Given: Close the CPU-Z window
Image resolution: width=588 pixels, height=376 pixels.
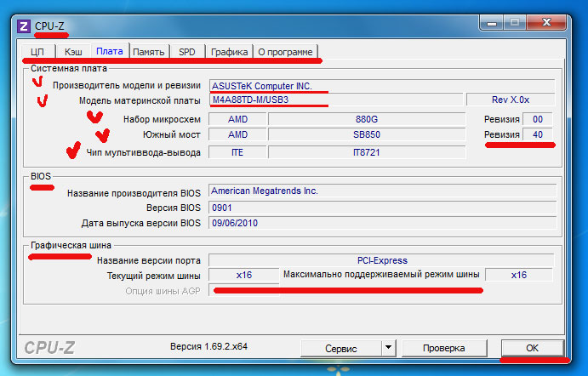Looking at the screenshot, I should coord(546,23).
